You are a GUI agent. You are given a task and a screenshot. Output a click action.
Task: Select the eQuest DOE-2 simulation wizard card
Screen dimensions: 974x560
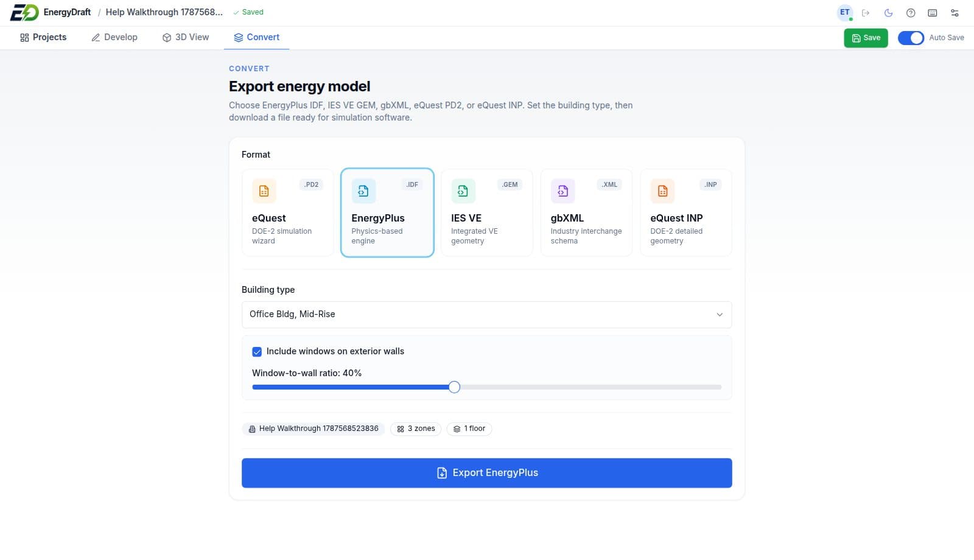[287, 212]
